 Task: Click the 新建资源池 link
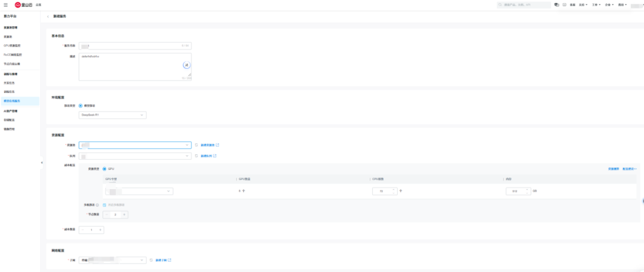point(209,145)
